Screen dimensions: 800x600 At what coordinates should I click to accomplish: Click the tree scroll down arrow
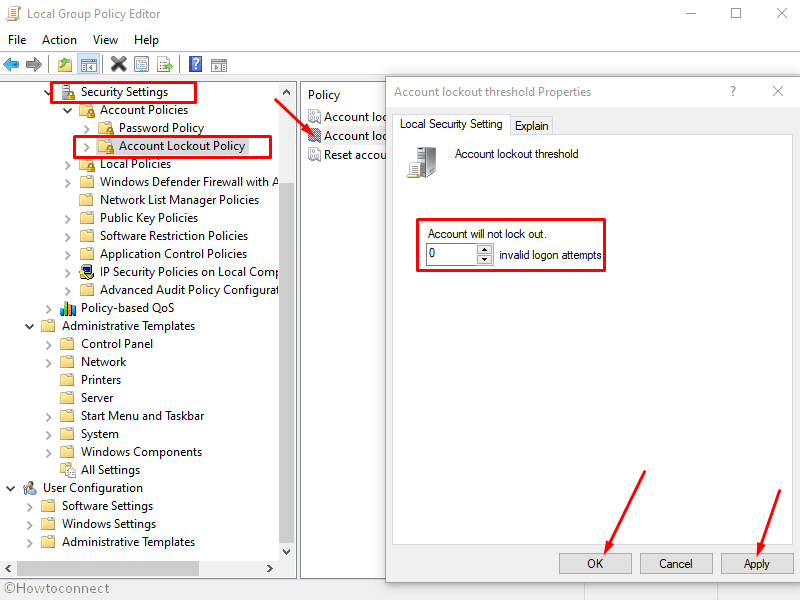pyautogui.click(x=287, y=552)
